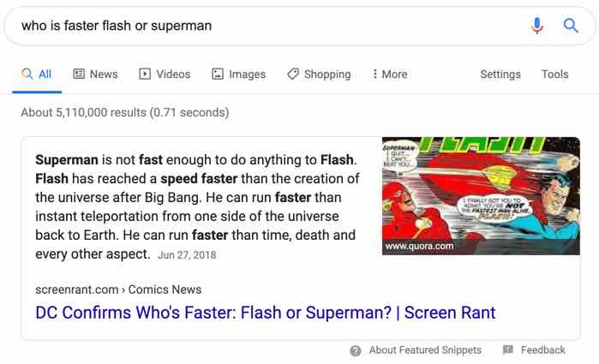The height and width of the screenshot is (364, 599).
Task: Open the More options dropdown
Action: pyautogui.click(x=389, y=75)
